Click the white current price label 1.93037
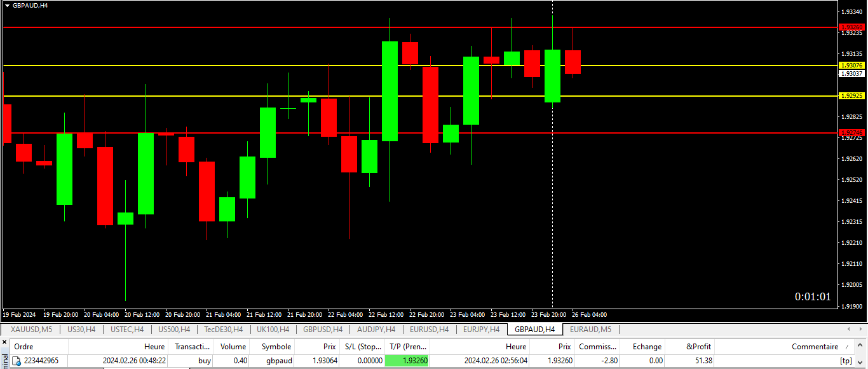The width and height of the screenshot is (868, 369). click(851, 74)
